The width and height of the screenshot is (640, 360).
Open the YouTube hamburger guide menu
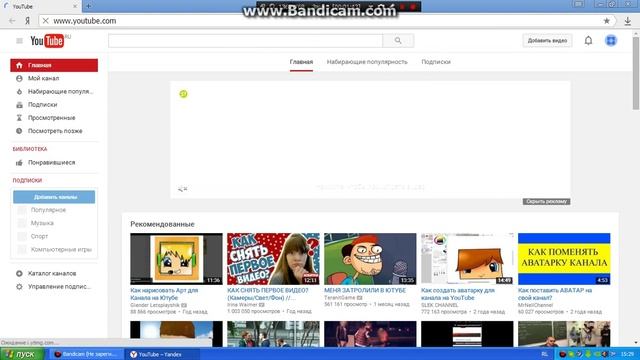pyautogui.click(x=19, y=41)
